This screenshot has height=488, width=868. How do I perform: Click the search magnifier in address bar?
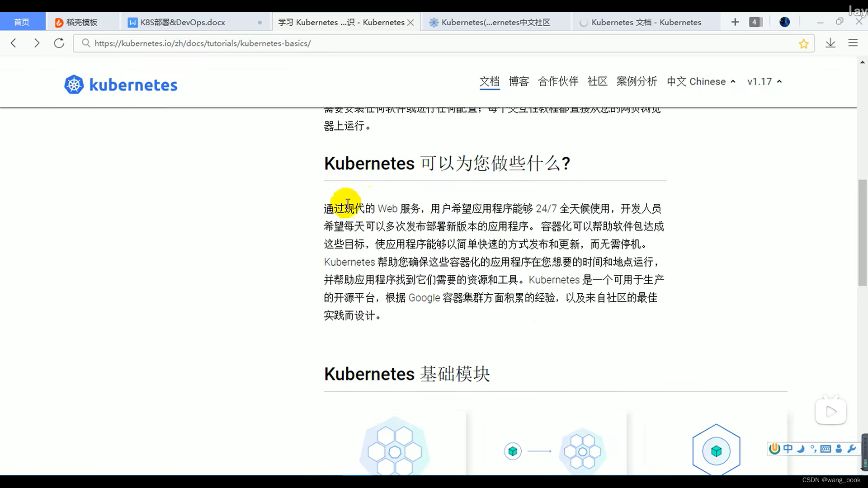[85, 43]
